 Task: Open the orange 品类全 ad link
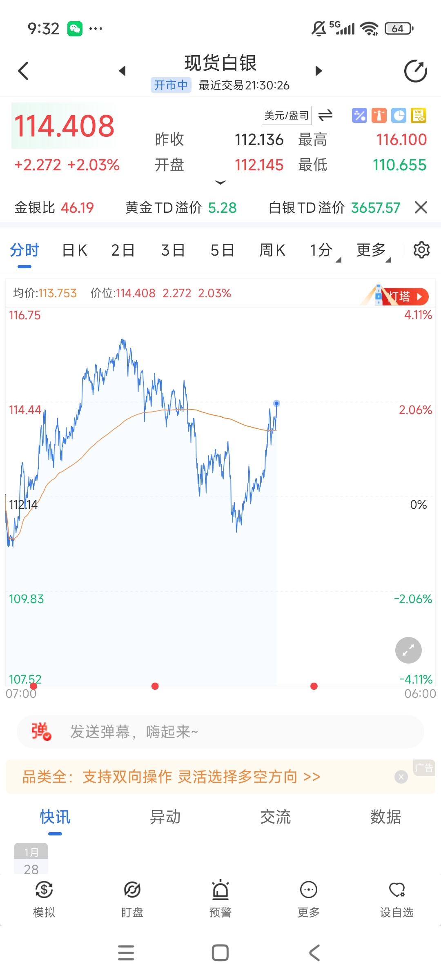tap(171, 777)
